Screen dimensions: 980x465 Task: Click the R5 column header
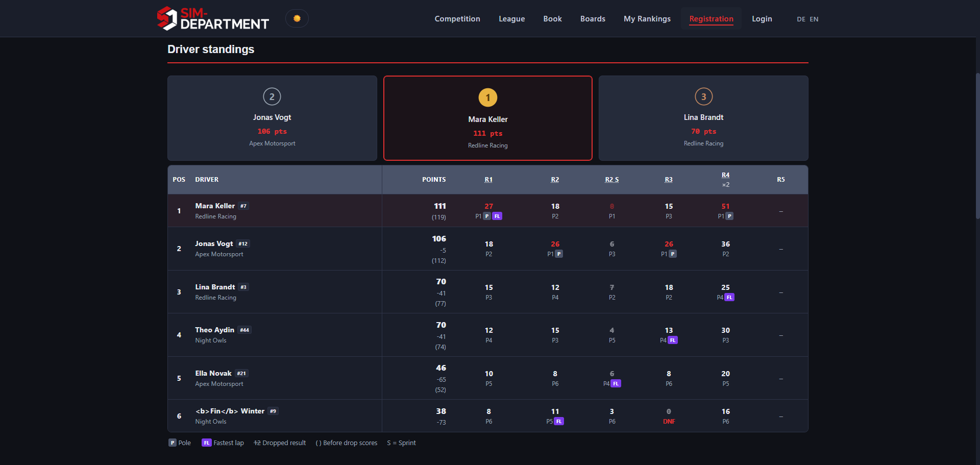[x=781, y=180]
